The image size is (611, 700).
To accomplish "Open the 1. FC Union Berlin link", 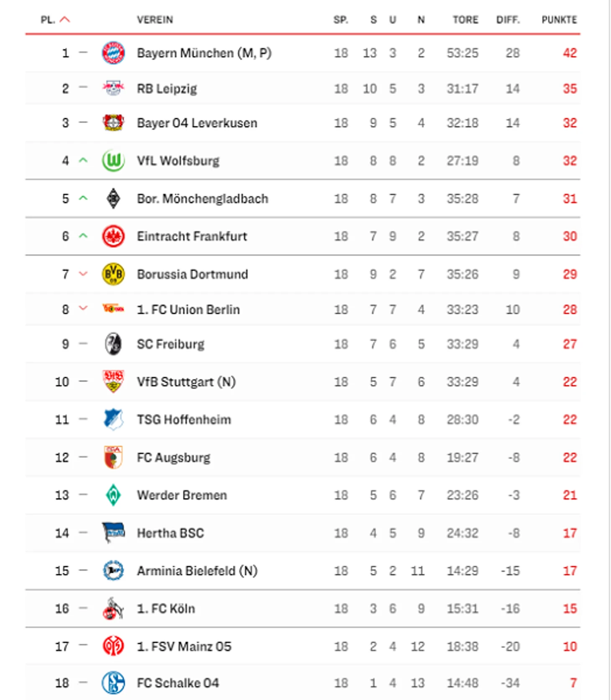I will (188, 309).
